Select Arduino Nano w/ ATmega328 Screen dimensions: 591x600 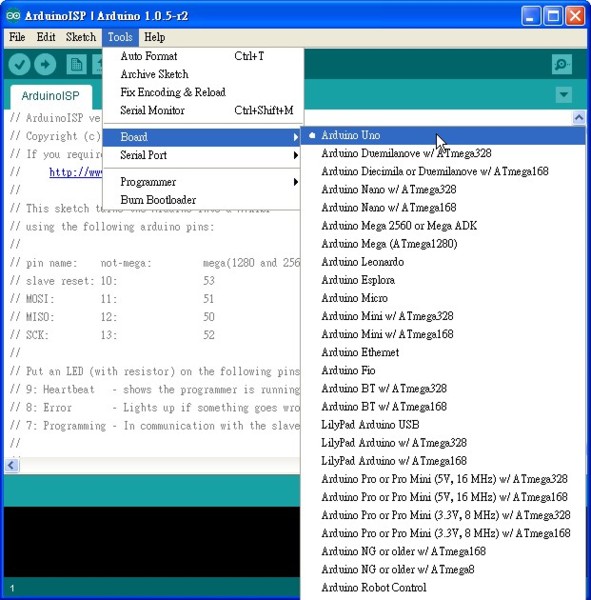[443, 189]
